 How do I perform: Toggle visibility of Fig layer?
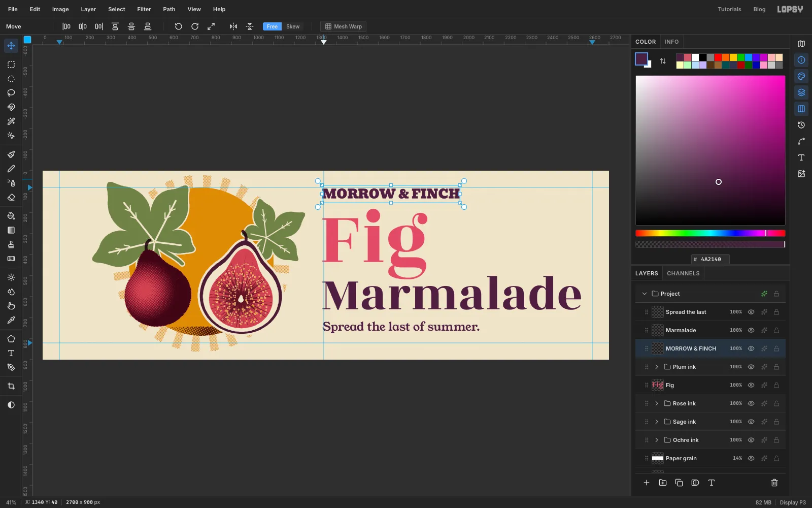751,385
